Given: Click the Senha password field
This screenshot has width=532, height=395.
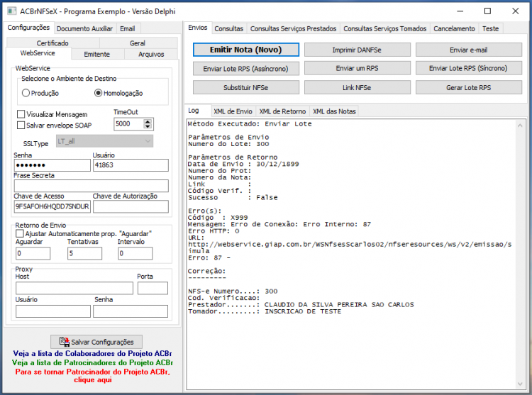Looking at the screenshot, I should pyautogui.click(x=52, y=165).
